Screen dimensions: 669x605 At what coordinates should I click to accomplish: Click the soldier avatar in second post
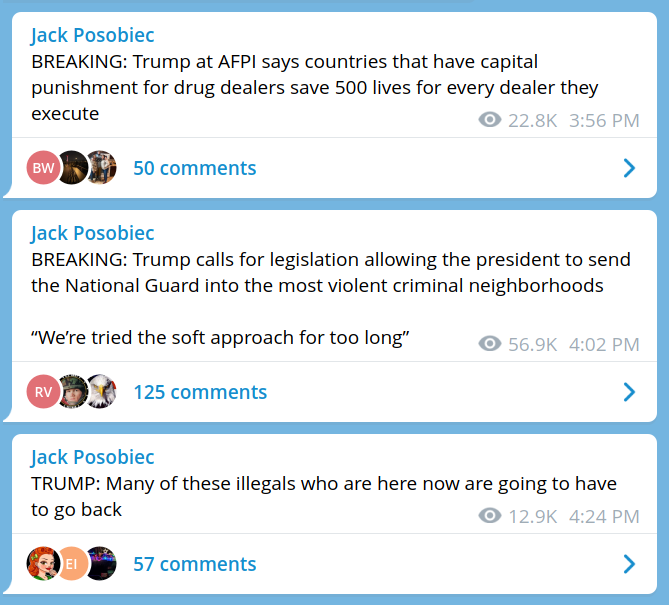(x=72, y=392)
